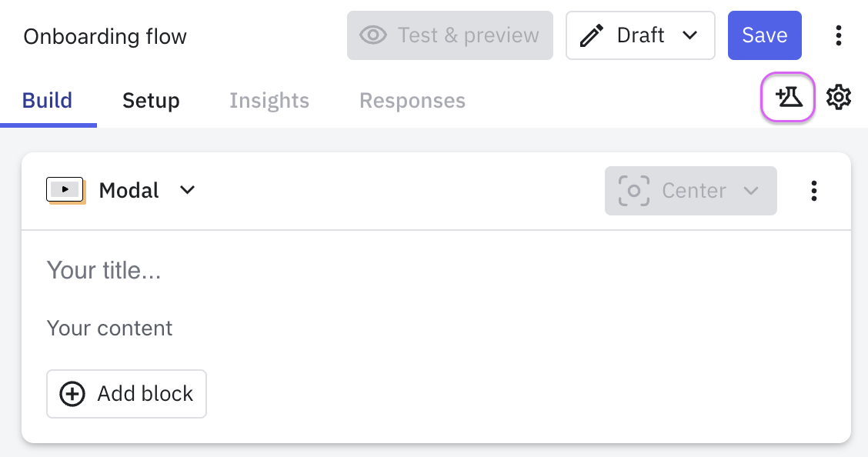This screenshot has height=457, width=868.
Task: Save the onboarding flow
Action: coord(764,35)
